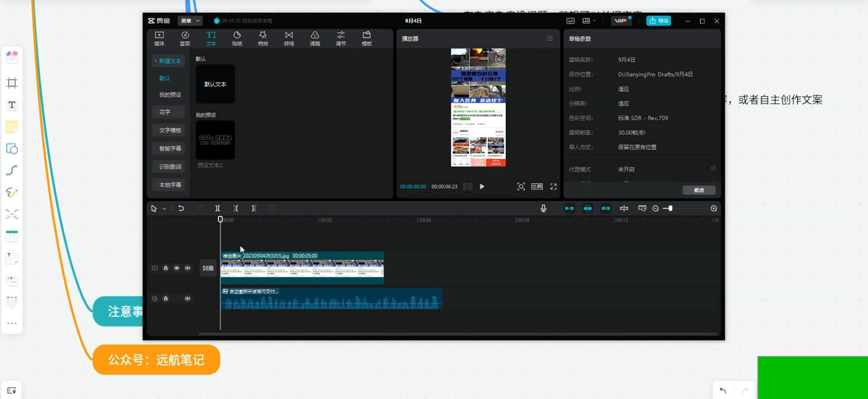Mute the audio track speaker icon

188,298
